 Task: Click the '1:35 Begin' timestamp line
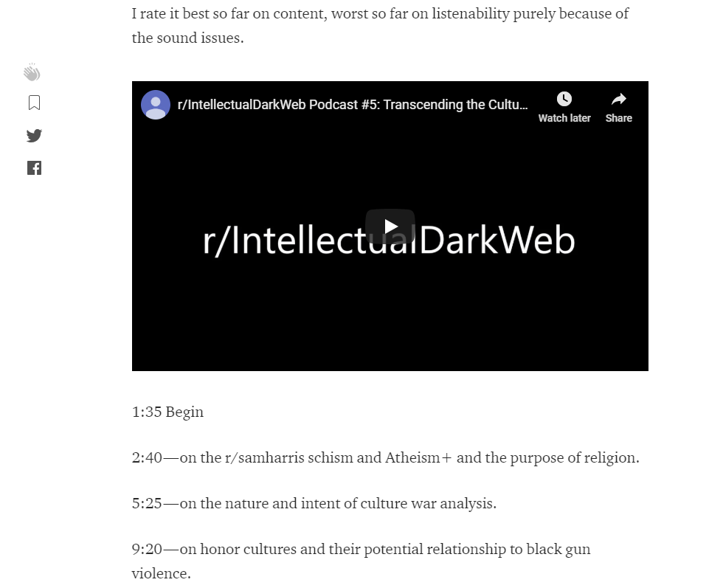(167, 412)
